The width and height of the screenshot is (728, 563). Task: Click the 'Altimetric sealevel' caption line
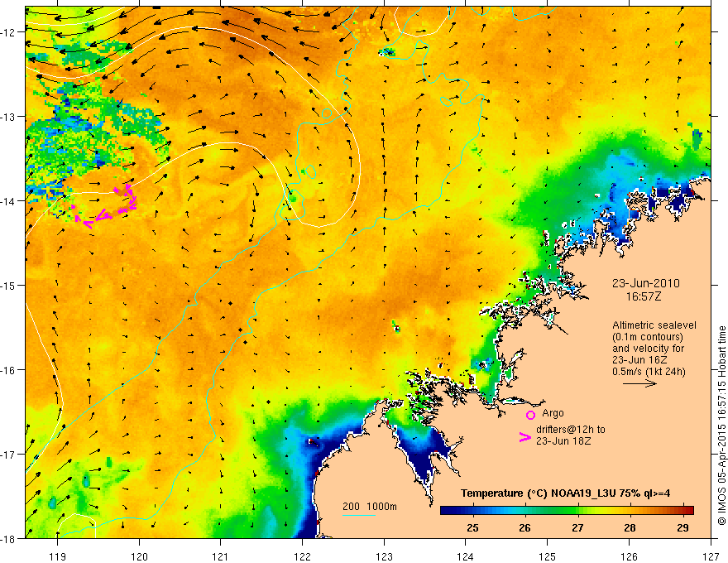(654, 325)
